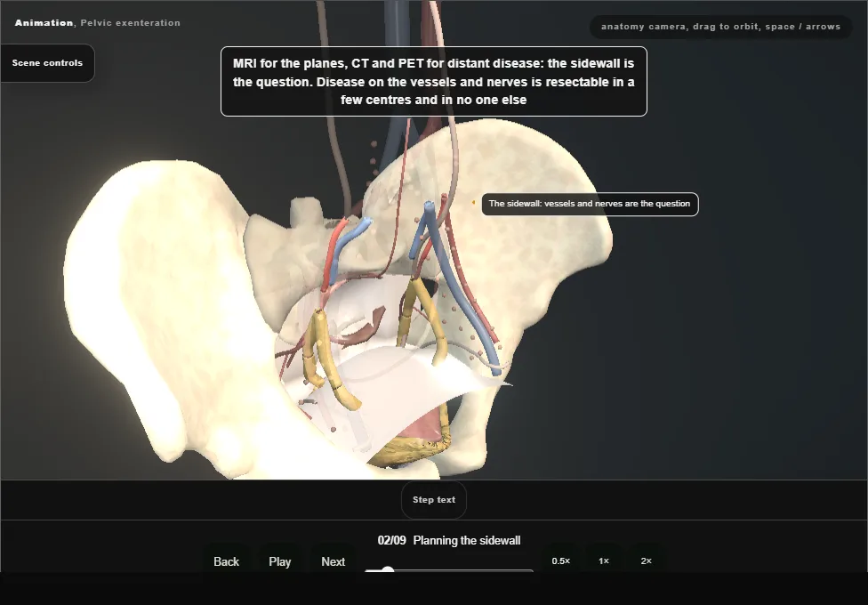Screen dimensions: 868x605
Task: Click the MRI planning caption box
Action: pyautogui.click(x=434, y=82)
